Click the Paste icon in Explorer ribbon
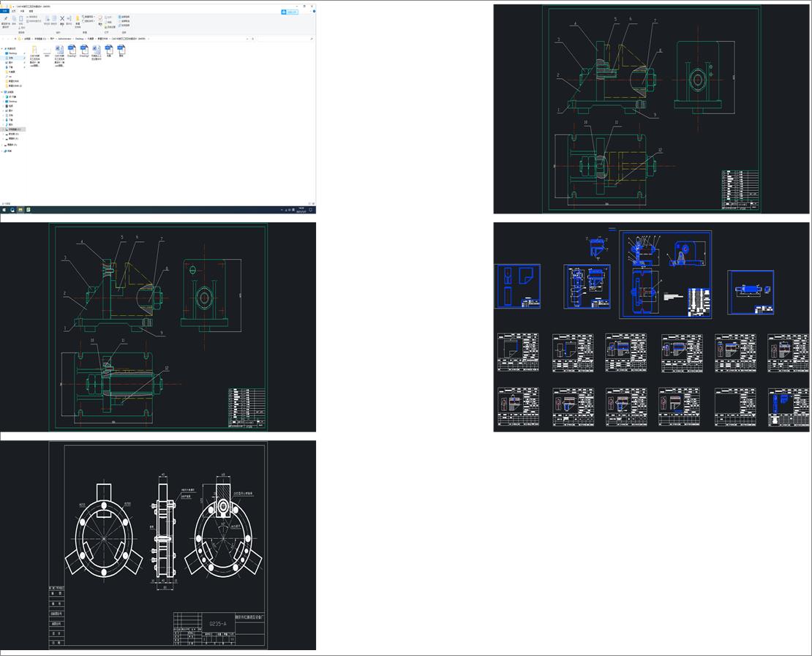Image resolution: width=812 pixels, height=656 pixels. (20, 20)
